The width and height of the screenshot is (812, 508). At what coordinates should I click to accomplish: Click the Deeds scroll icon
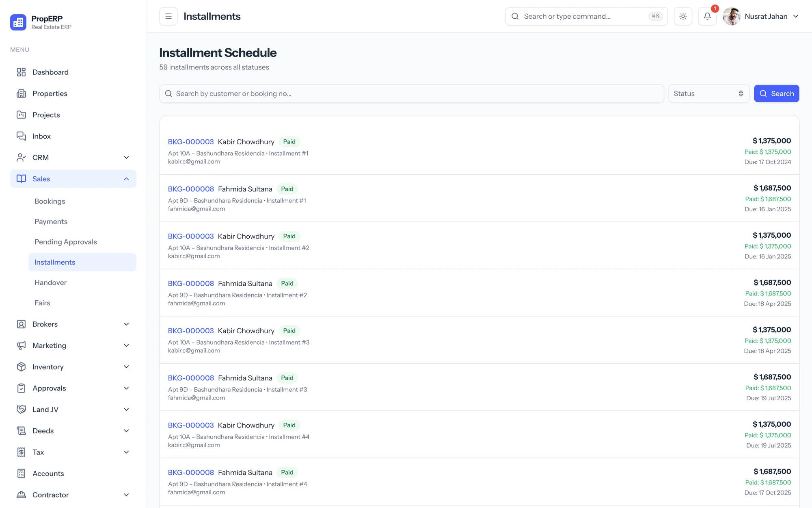tap(21, 431)
